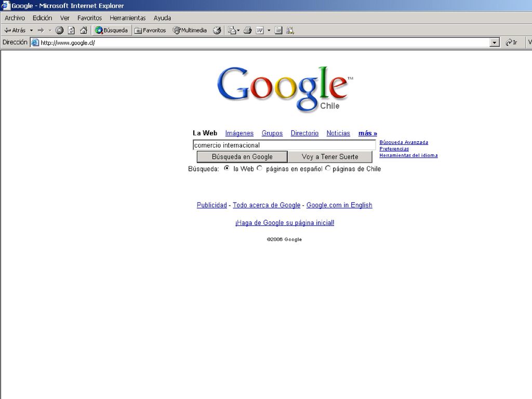The image size is (532, 399).
Task: Open the Búsqueda search pane
Action: click(112, 30)
